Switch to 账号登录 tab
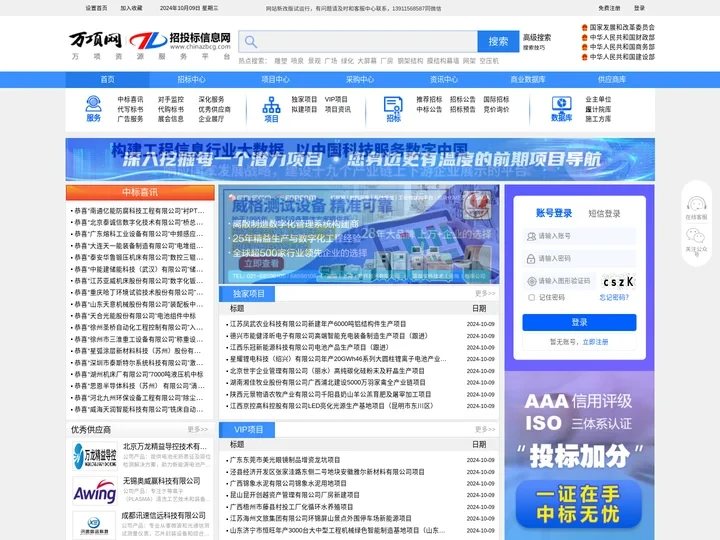720x540 pixels. tap(554, 213)
